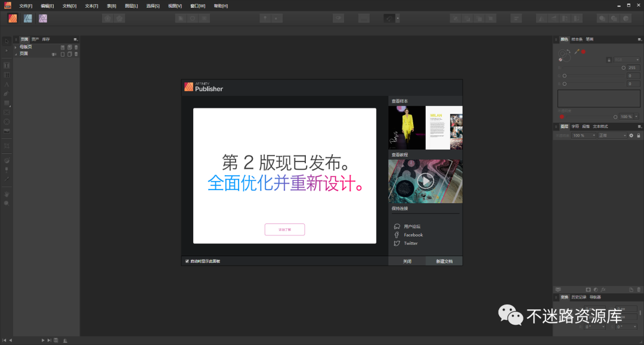The width and height of the screenshot is (644, 345).
Task: Select the Picture Frame Rectangle tool
Action: (7, 113)
